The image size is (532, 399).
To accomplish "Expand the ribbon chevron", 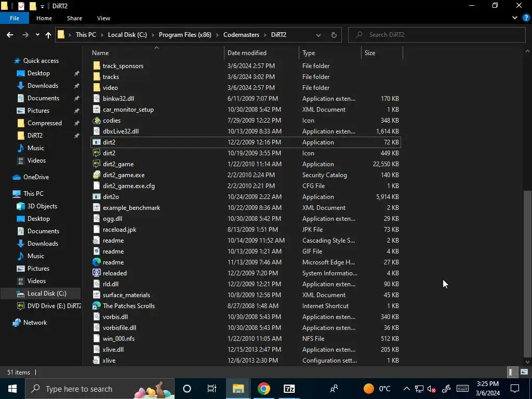I will [x=515, y=18].
